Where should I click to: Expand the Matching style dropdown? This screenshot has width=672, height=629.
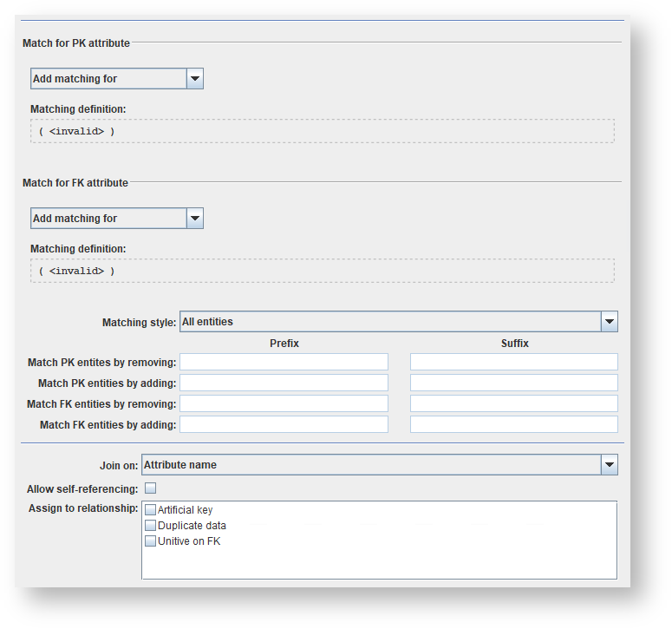click(x=610, y=322)
